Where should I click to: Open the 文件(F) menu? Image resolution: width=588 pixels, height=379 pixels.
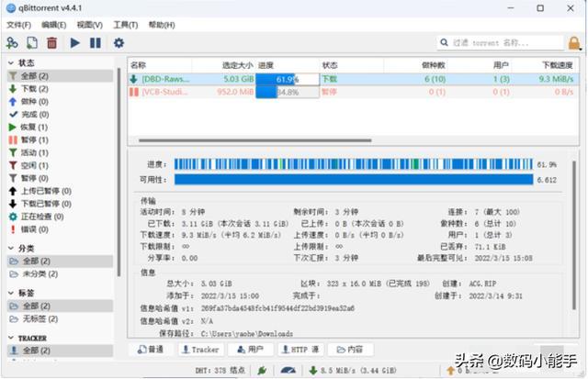(x=18, y=25)
